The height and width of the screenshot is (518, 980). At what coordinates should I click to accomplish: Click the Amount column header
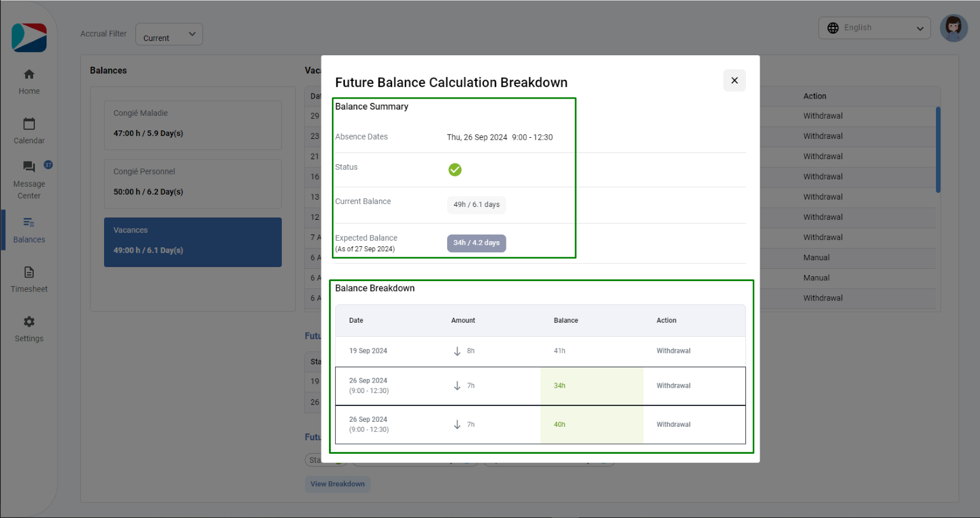click(x=463, y=321)
